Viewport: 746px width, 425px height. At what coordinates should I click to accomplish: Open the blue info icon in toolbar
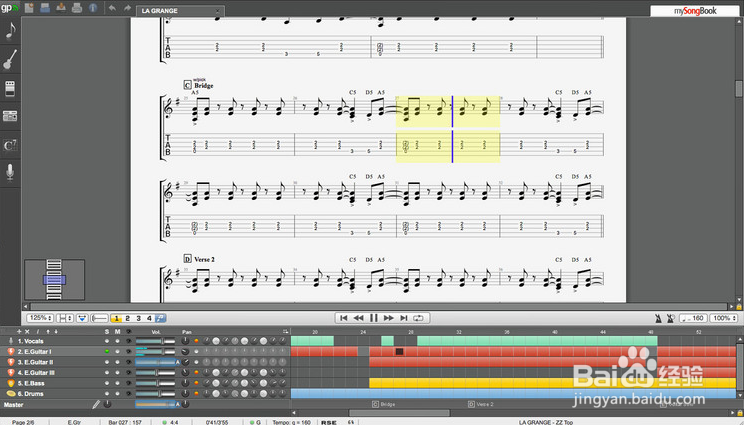pos(93,8)
